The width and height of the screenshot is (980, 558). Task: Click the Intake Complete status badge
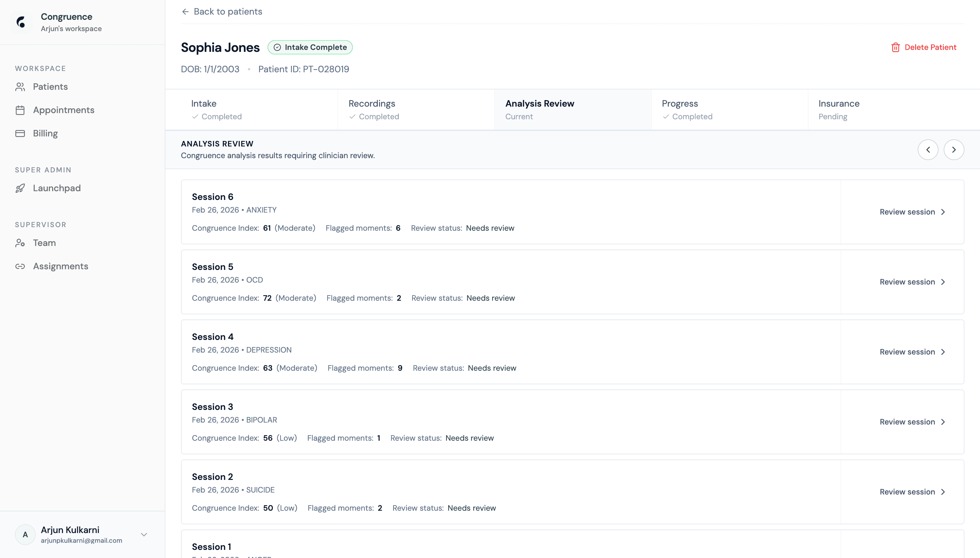[310, 48]
